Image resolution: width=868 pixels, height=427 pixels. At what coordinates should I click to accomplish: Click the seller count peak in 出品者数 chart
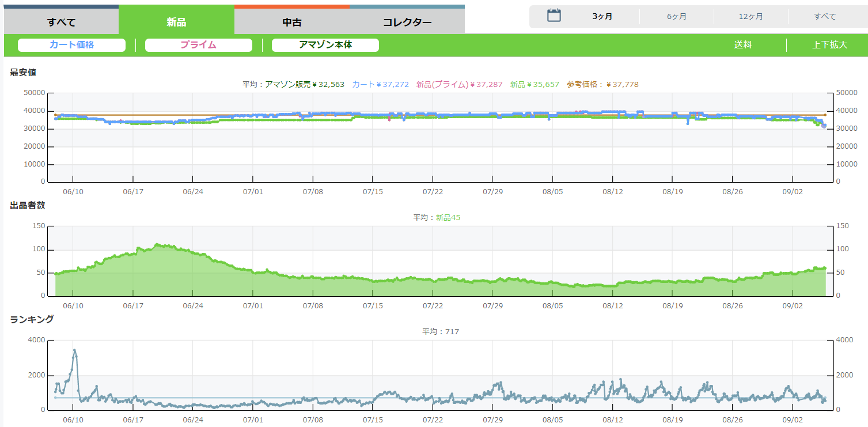[158, 245]
